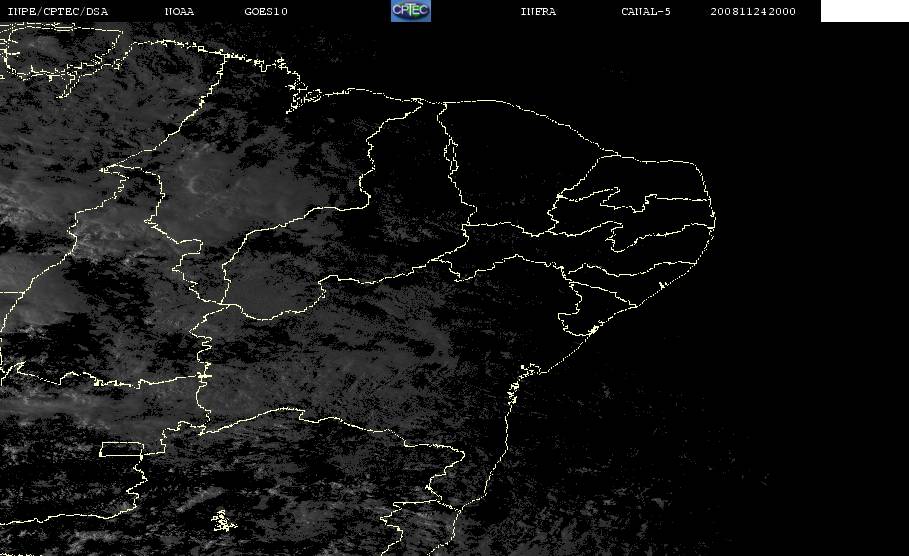Click the CPTEC logo in header
Screen dimensions: 909x556
(x=410, y=11)
